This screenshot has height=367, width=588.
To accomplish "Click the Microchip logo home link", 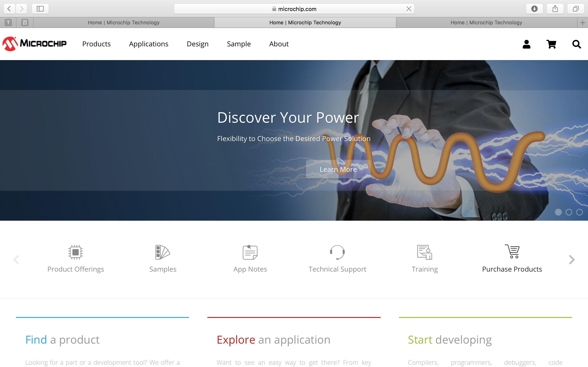I will [x=34, y=44].
